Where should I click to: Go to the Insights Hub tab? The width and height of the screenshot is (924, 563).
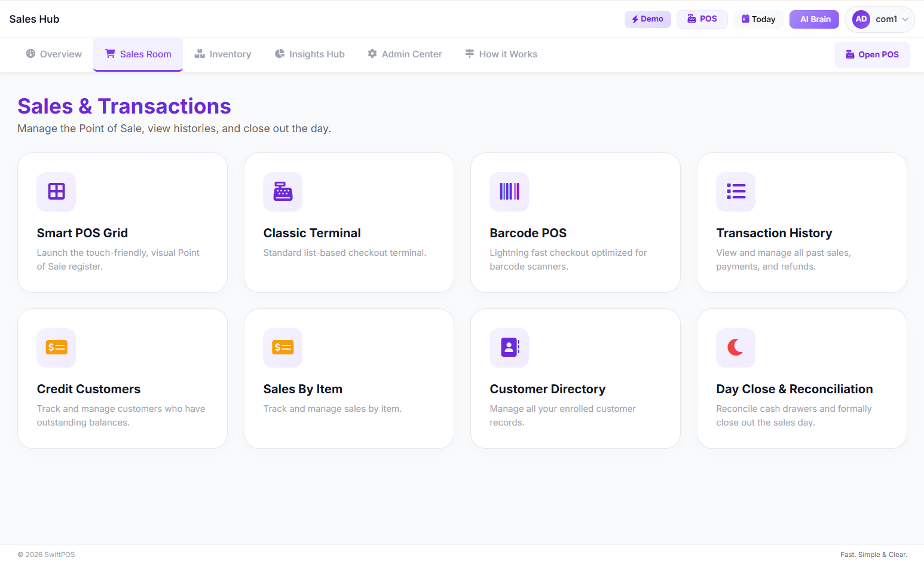click(x=310, y=54)
